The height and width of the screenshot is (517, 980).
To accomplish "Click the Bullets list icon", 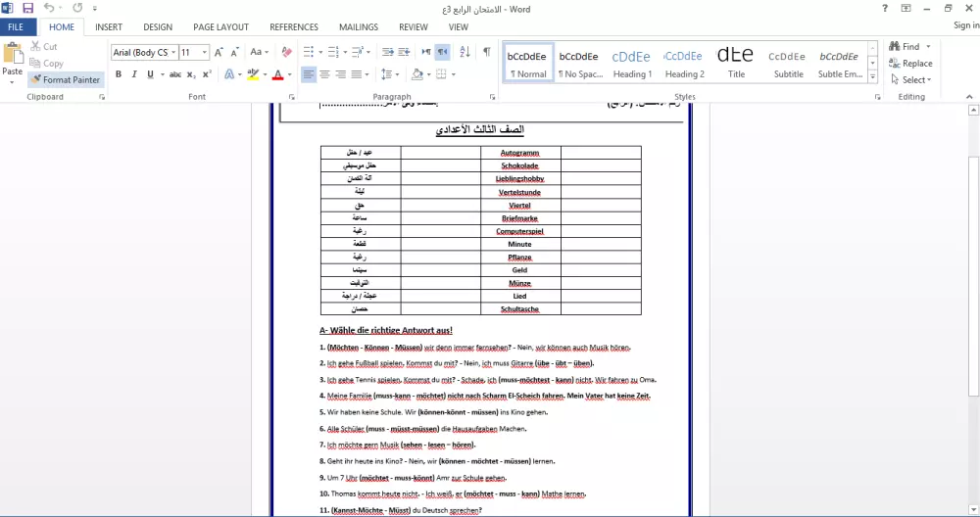I will [x=308, y=53].
